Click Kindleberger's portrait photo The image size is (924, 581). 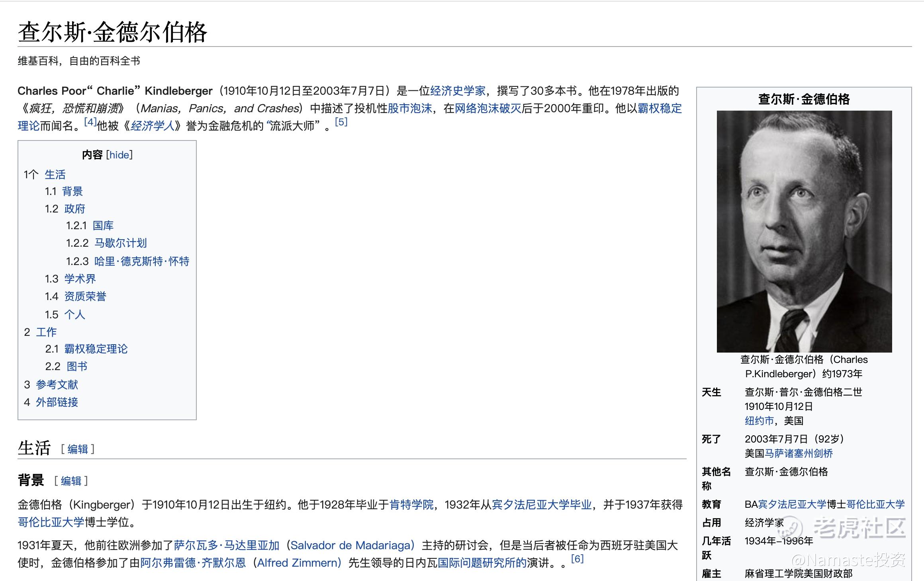point(804,231)
